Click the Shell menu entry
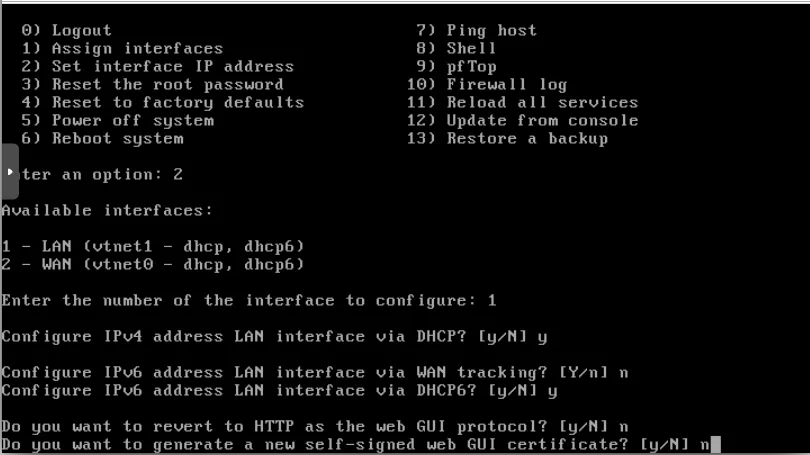Image resolution: width=810 pixels, height=455 pixels. 471,49
